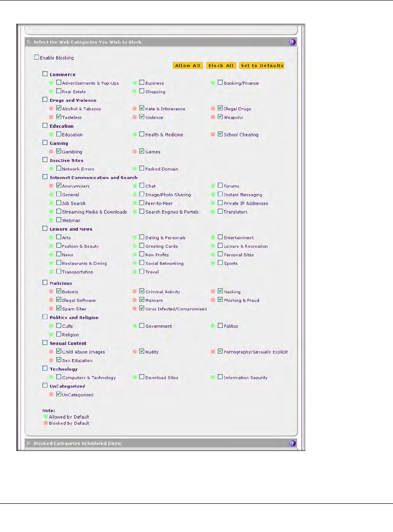Uncheck Criminal Activity
393x532 pixels.
[142, 291]
